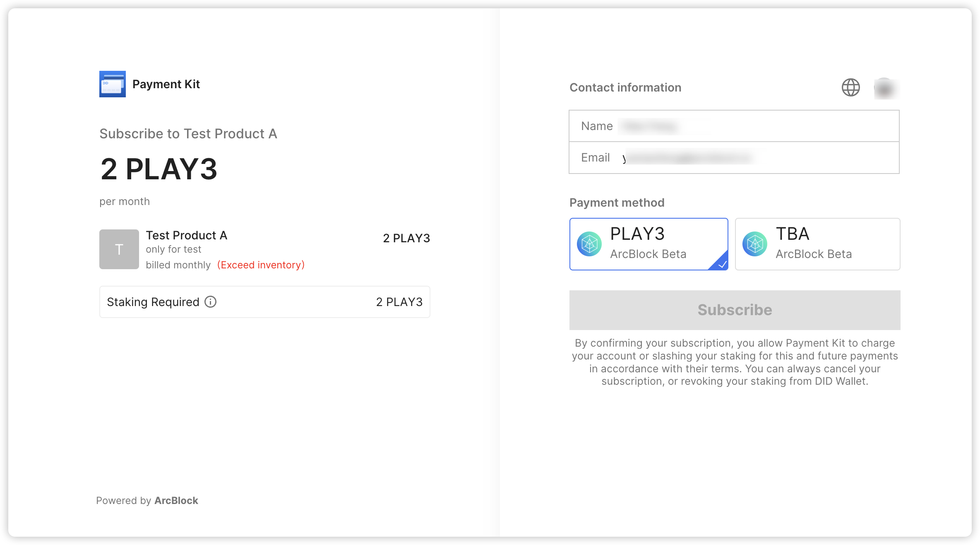
Task: Click the 2 PLAY3 staking amount
Action: click(x=399, y=302)
